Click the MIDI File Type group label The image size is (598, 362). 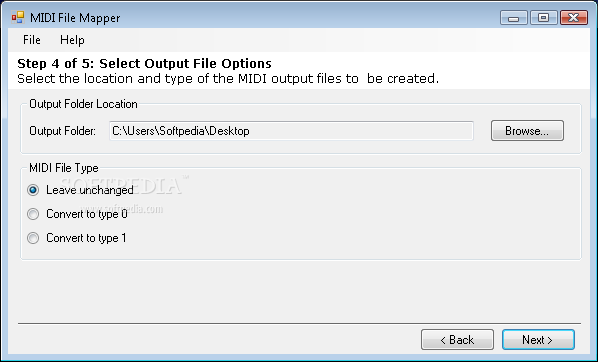(x=64, y=168)
